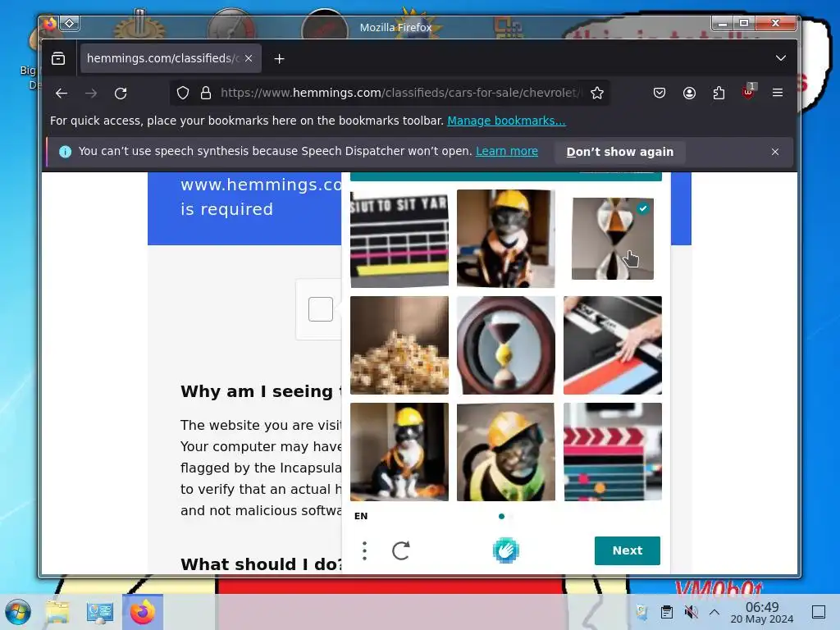Expand the list all tabs chevron
Screen dimensions: 840x630
click(x=781, y=58)
